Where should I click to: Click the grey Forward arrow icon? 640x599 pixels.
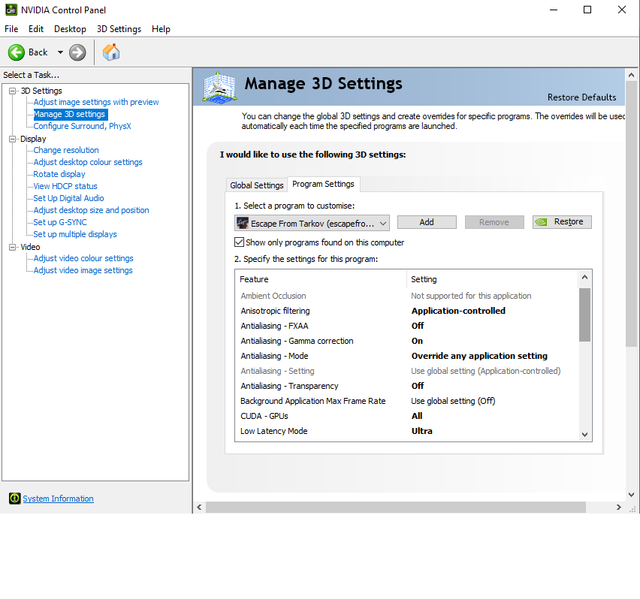tap(77, 52)
